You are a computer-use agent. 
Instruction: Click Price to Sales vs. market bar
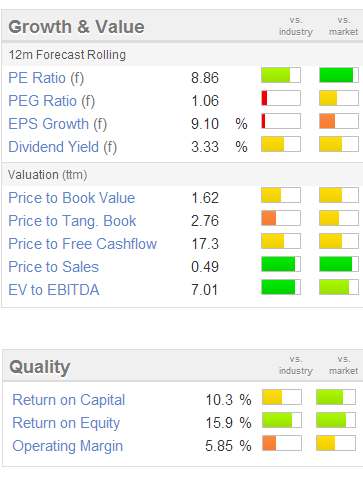tap(339, 264)
